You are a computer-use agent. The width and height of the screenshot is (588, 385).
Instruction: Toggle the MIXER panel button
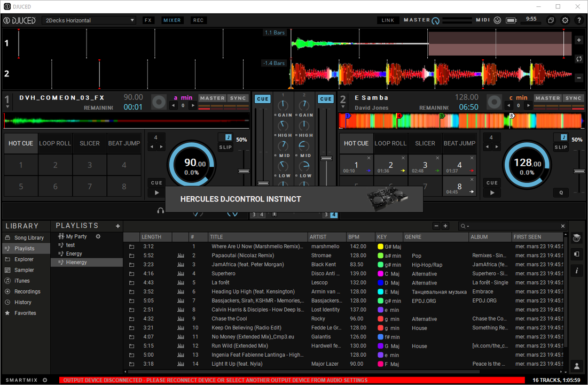point(172,20)
